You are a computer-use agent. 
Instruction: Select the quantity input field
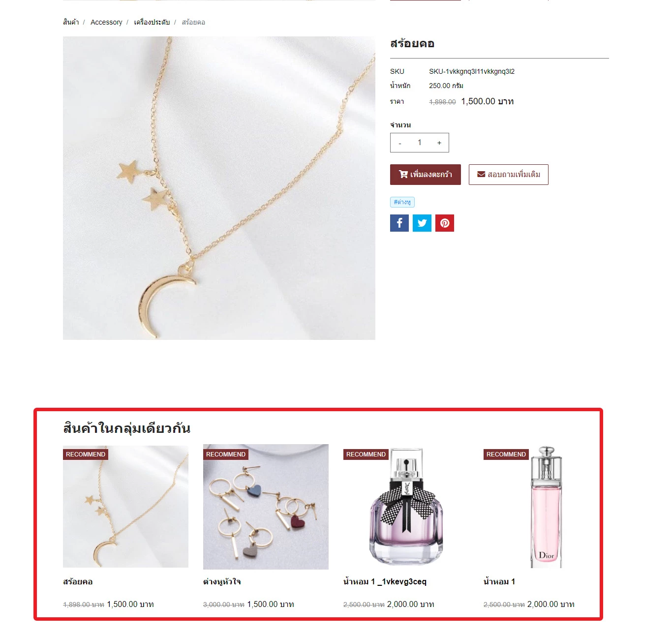420,143
